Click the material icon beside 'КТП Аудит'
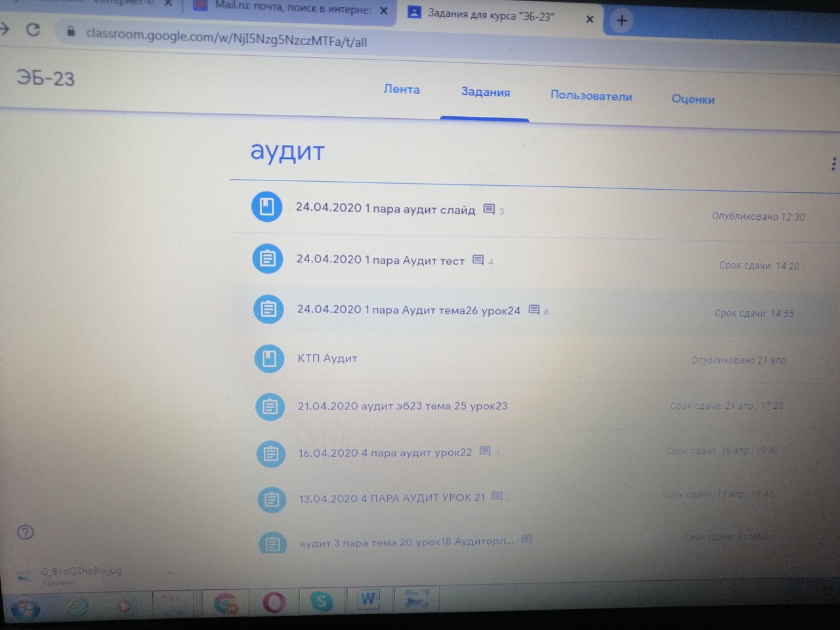Viewport: 840px width, 630px height. 269,358
